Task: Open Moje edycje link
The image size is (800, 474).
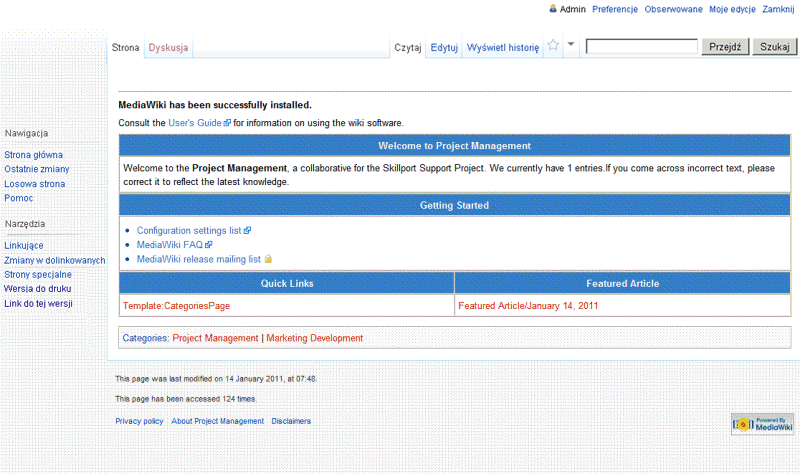Action: pyautogui.click(x=732, y=9)
